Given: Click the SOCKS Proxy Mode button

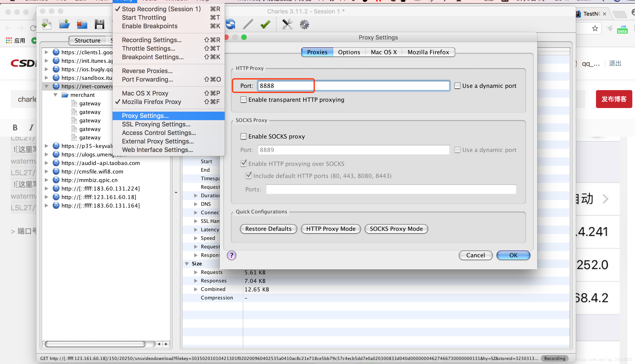Looking at the screenshot, I should pos(396,229).
